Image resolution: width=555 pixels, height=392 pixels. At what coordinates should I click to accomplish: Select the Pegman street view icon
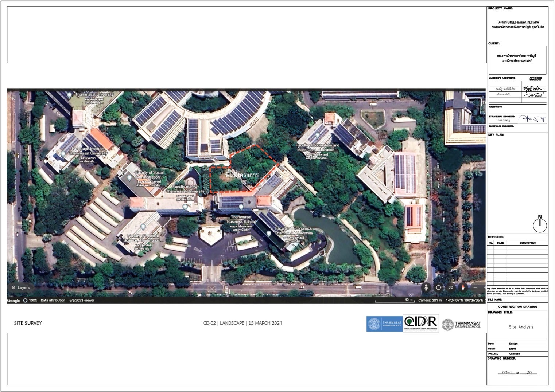click(426, 287)
